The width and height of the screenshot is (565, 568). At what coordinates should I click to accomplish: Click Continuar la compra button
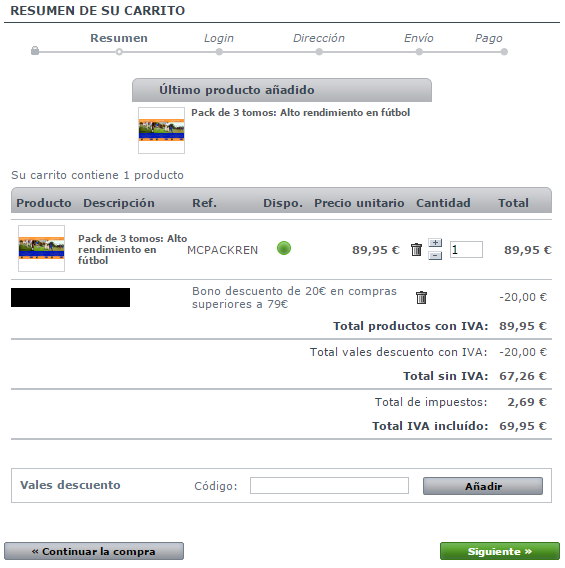point(94,551)
